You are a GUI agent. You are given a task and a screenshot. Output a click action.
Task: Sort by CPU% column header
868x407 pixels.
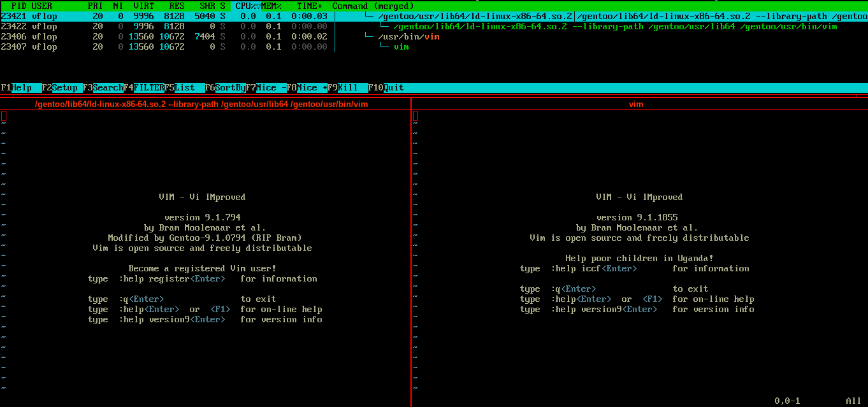coord(246,6)
